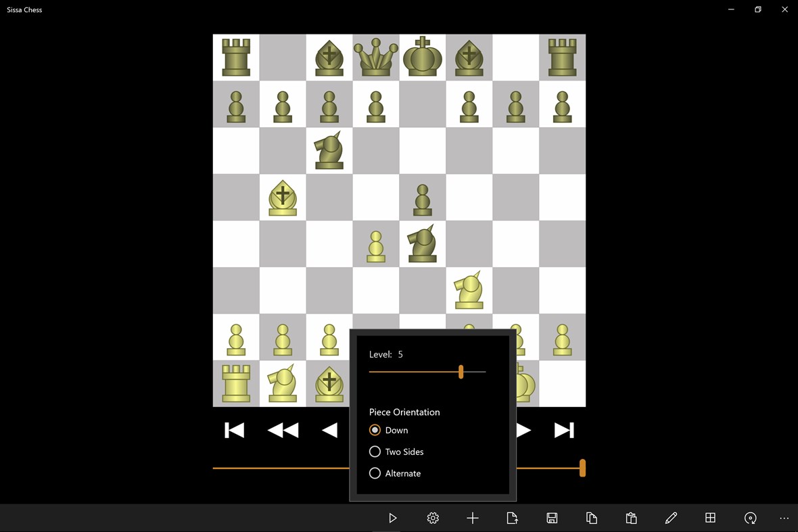Open more options with the ellipsis
Screen dimensions: 798x532
click(784, 518)
